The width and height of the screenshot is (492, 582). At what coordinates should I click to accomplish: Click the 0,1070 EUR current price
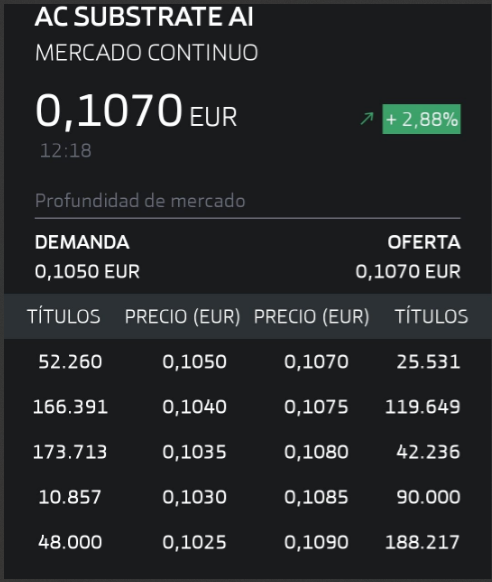(136, 111)
